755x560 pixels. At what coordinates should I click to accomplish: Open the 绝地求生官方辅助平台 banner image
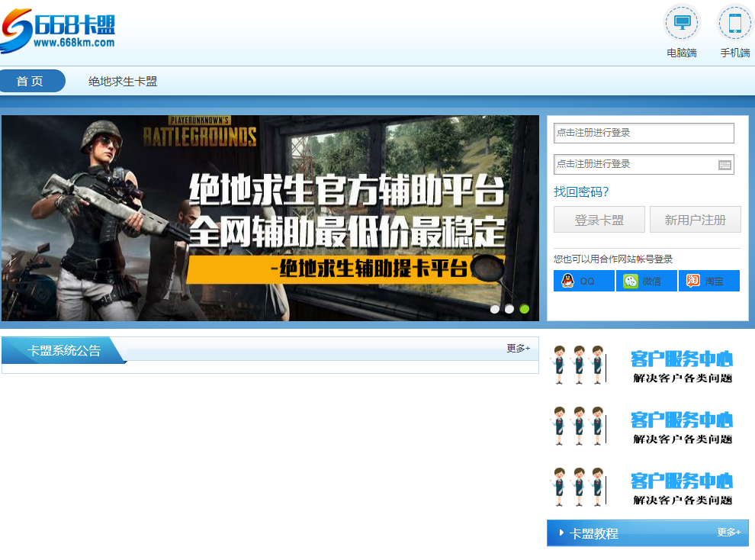[x=270, y=218]
